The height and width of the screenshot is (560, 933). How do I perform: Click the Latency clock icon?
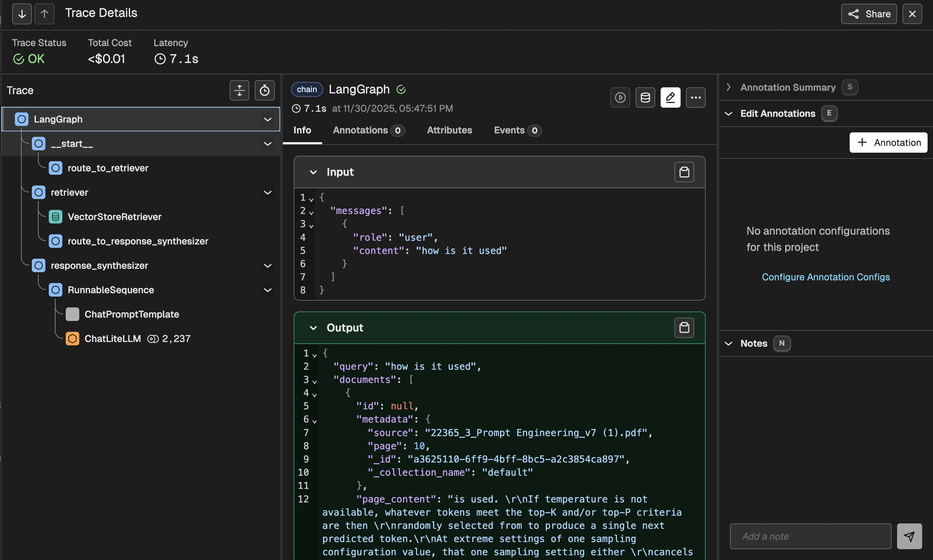(x=160, y=59)
